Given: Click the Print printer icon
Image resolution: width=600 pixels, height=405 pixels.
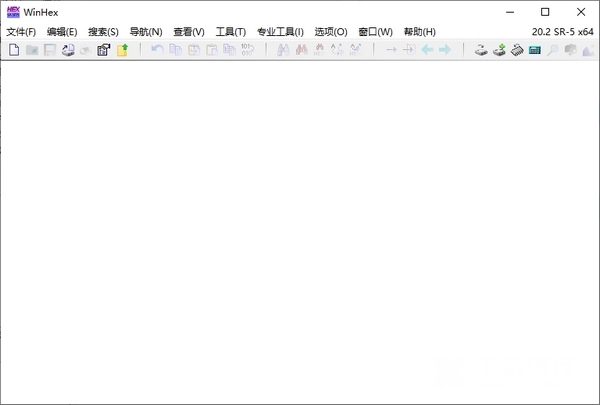Looking at the screenshot, I should click(85, 50).
